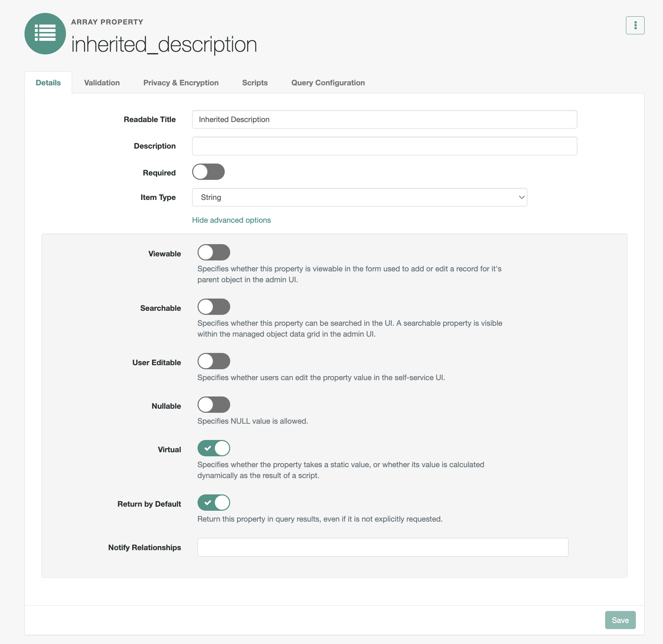This screenshot has width=663, height=644.
Task: Switch to the Validation tab
Action: (102, 83)
